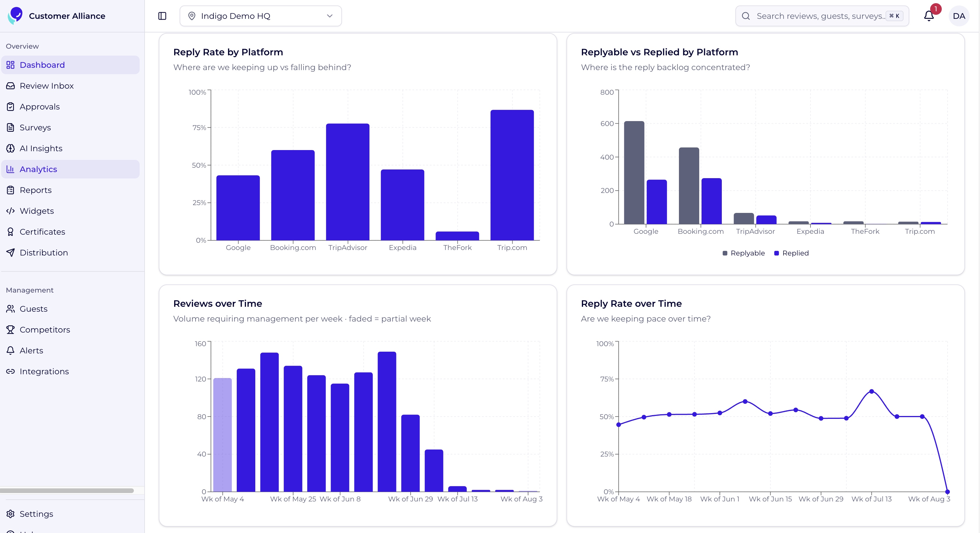Click the Analytics bar chart icon

pyautogui.click(x=10, y=169)
